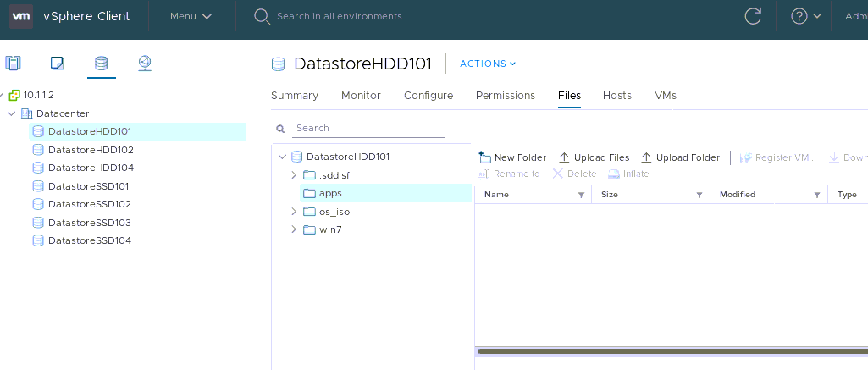The height and width of the screenshot is (370, 868).
Task: Click the vSphere Client title text
Action: pyautogui.click(x=86, y=16)
